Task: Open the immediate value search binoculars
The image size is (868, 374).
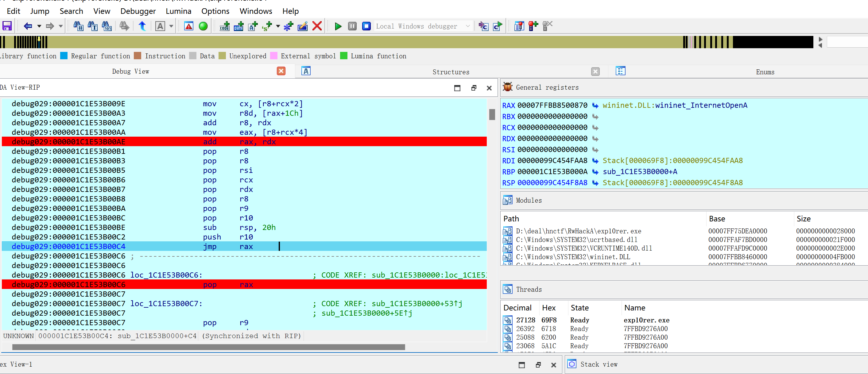Action: click(78, 26)
